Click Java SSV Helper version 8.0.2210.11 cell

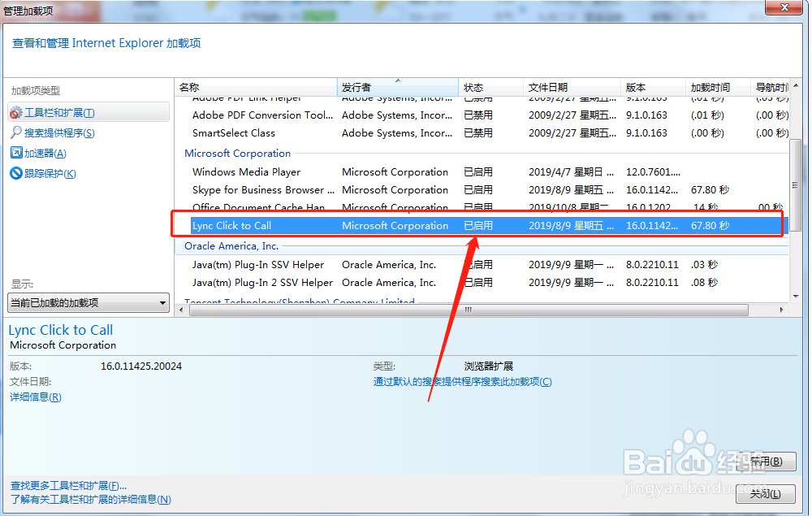[x=652, y=265]
